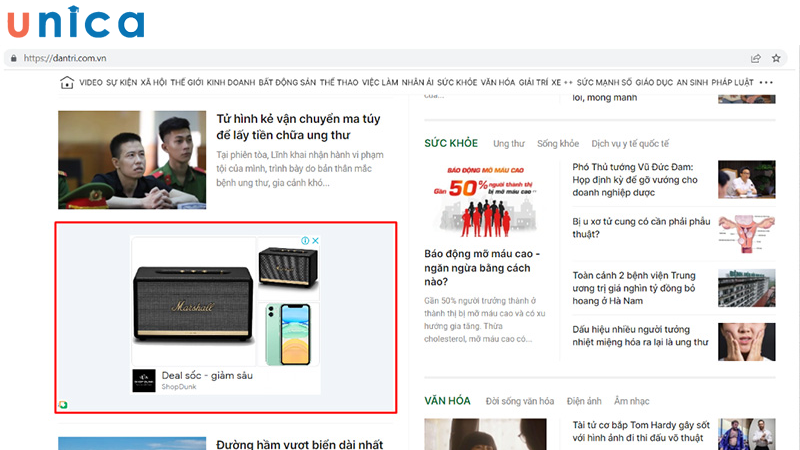
Task: Open article Dấu hiệu nhiều người tưởng nhiệt miệng
Action: (x=640, y=336)
